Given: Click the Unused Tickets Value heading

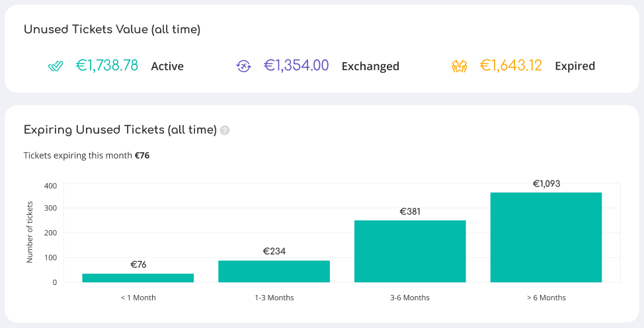Looking at the screenshot, I should tap(112, 30).
